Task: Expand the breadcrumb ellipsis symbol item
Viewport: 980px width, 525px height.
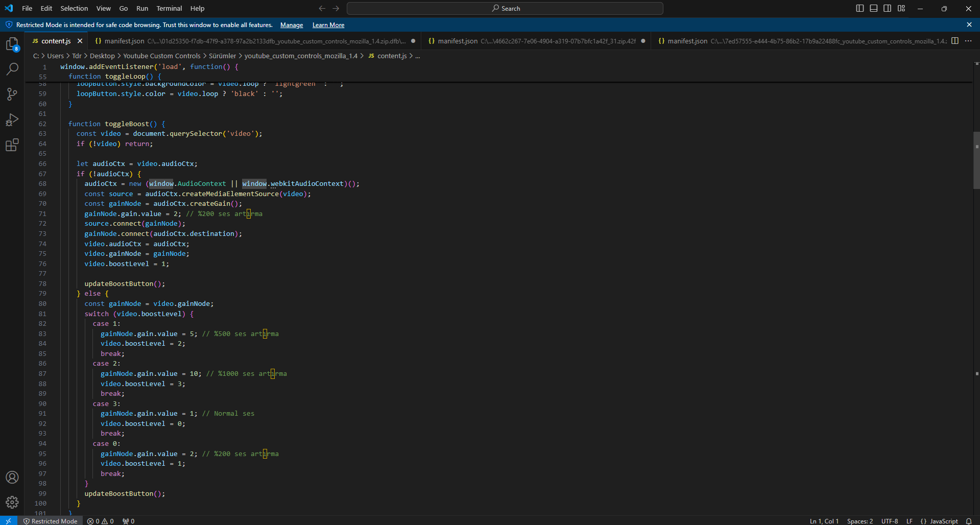Action: (x=418, y=56)
